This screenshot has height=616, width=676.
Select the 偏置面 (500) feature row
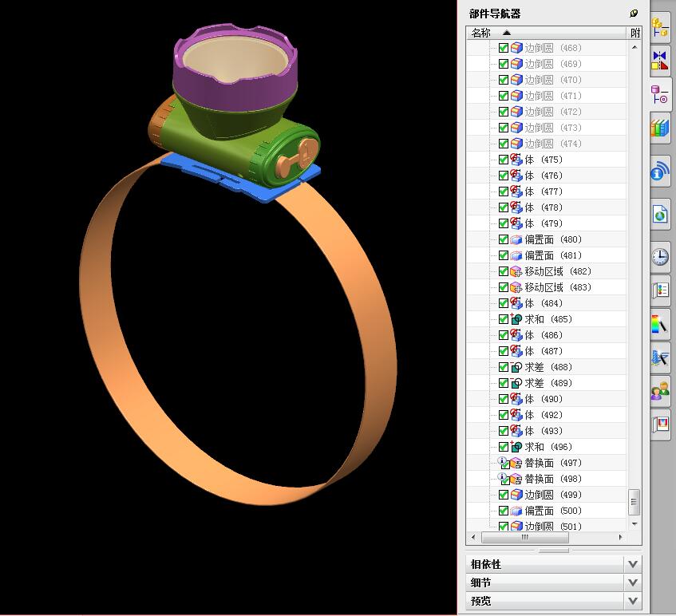click(547, 511)
